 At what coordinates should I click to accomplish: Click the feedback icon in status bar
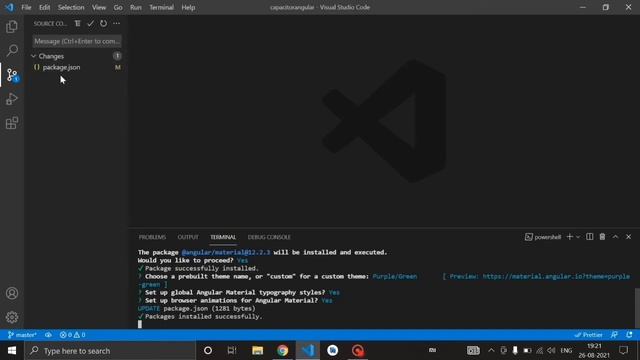614,335
